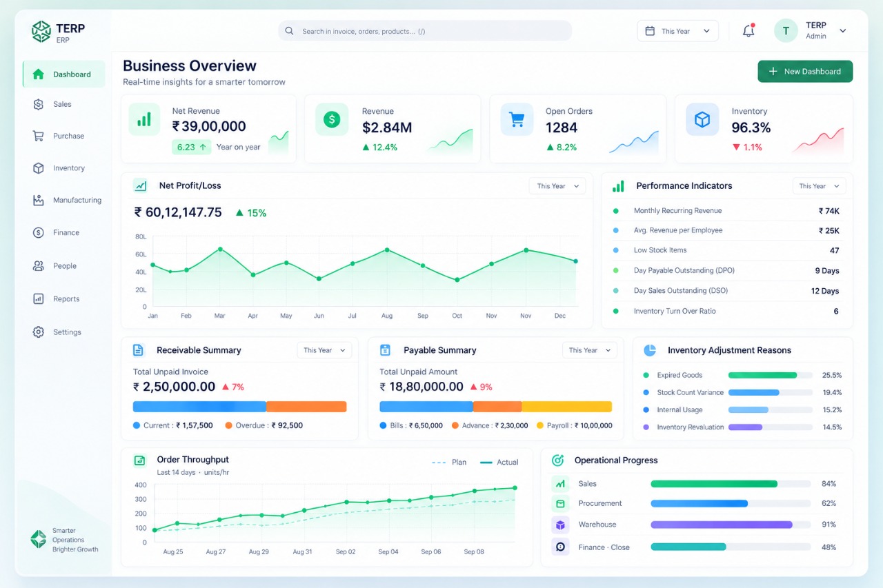Viewport: 883px width, 588px height.
Task: Click the Open Orders cart icon
Action: click(x=517, y=119)
